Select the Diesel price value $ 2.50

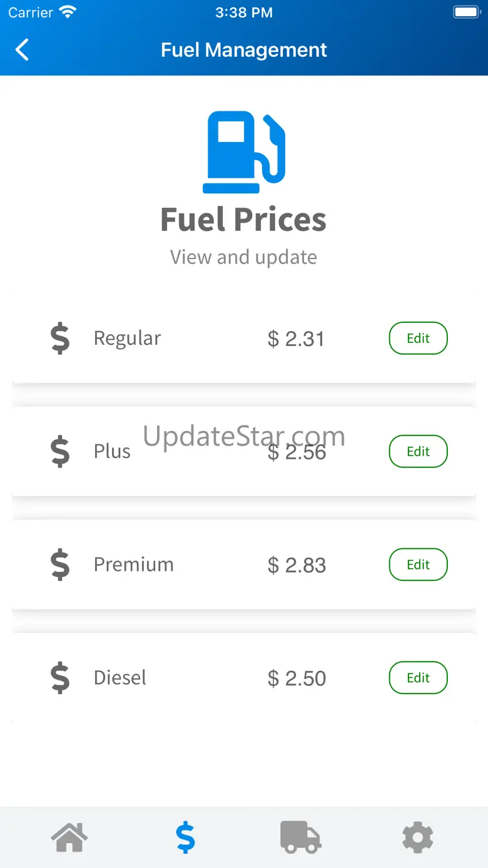point(297,678)
